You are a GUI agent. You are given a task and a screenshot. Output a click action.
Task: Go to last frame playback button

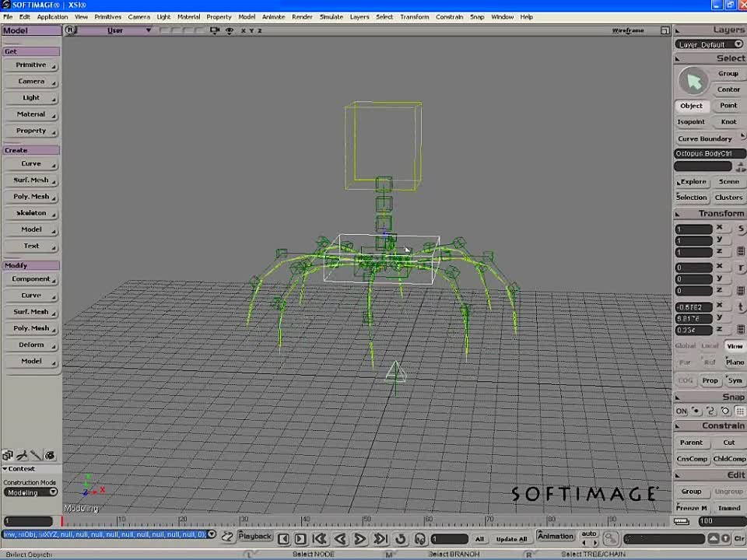tap(381, 538)
